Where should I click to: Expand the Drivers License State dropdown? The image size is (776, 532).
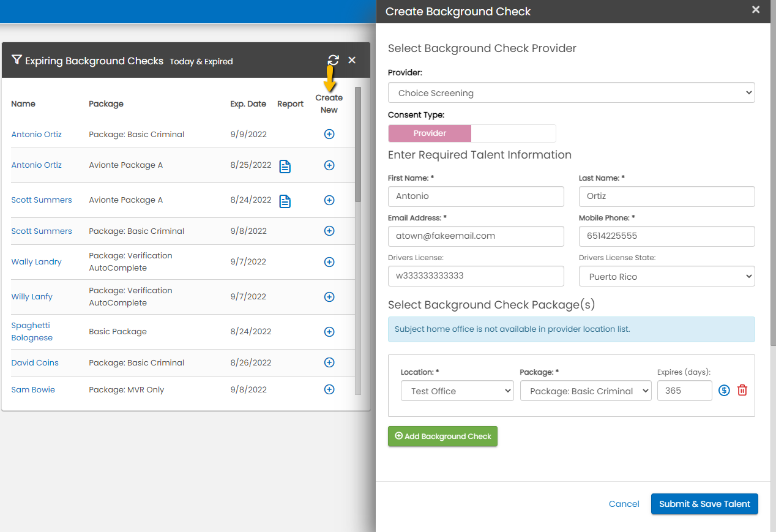point(666,277)
